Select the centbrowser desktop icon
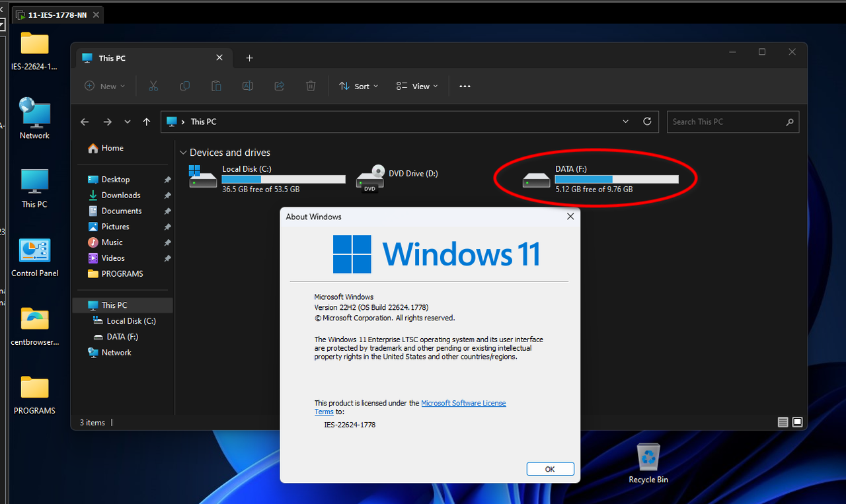Viewport: 846px width, 504px height. click(x=34, y=326)
